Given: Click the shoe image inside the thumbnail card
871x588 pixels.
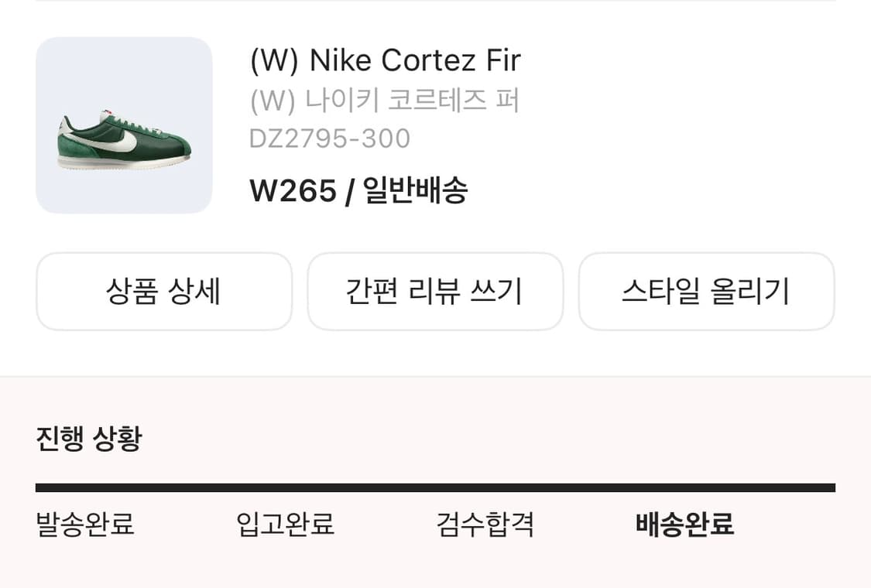Looking at the screenshot, I should point(124,139).
